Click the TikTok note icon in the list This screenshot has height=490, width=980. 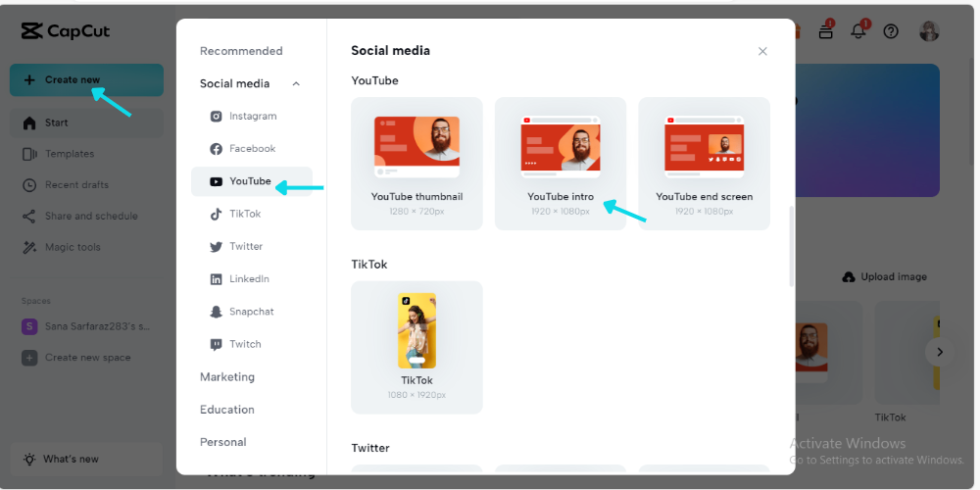217,215
